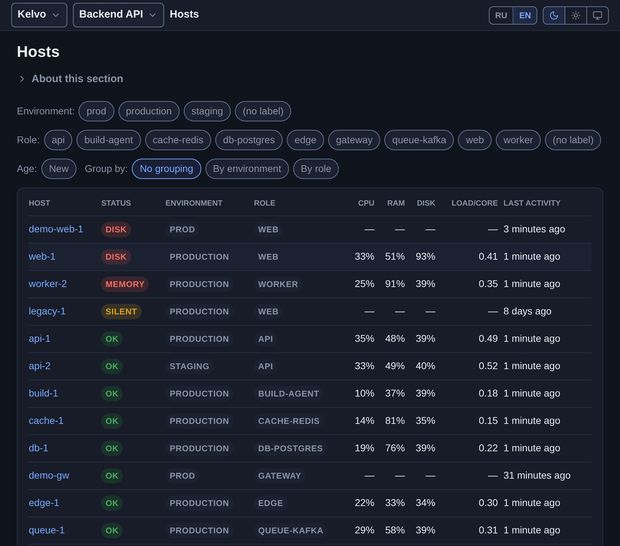Click the RAM column header
The width and height of the screenshot is (620, 546).
[x=396, y=203]
